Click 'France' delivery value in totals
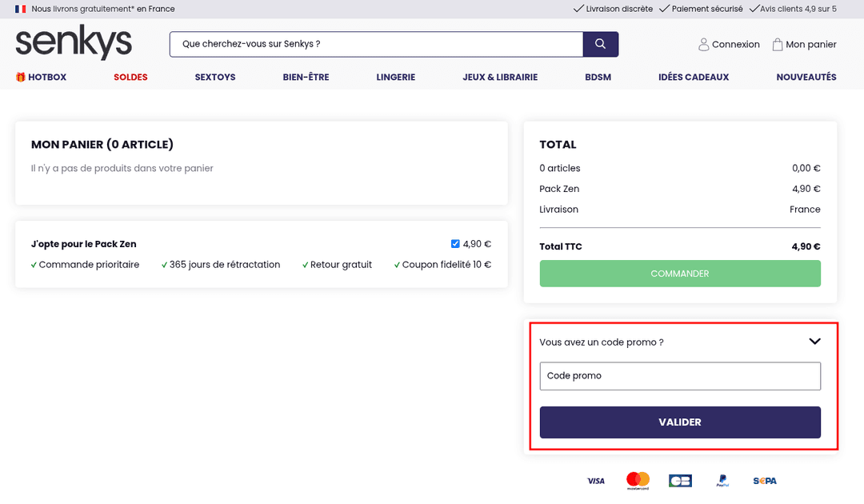This screenshot has height=504, width=864. [805, 210]
